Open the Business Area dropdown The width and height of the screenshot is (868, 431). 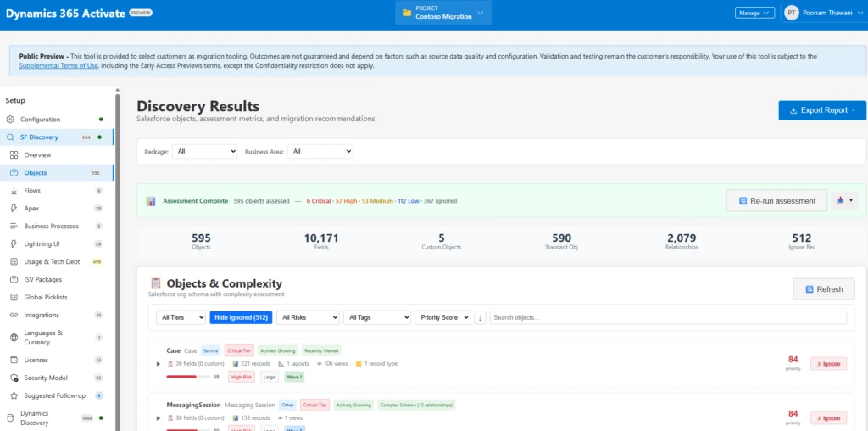pos(320,151)
